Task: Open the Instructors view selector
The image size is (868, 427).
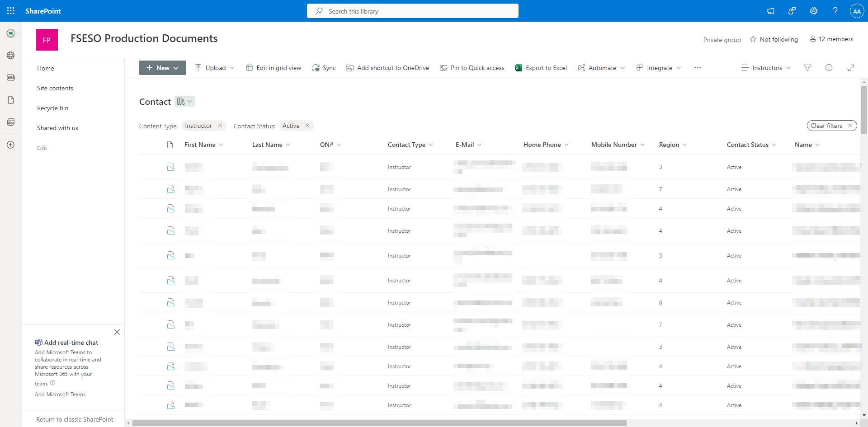Action: click(766, 68)
